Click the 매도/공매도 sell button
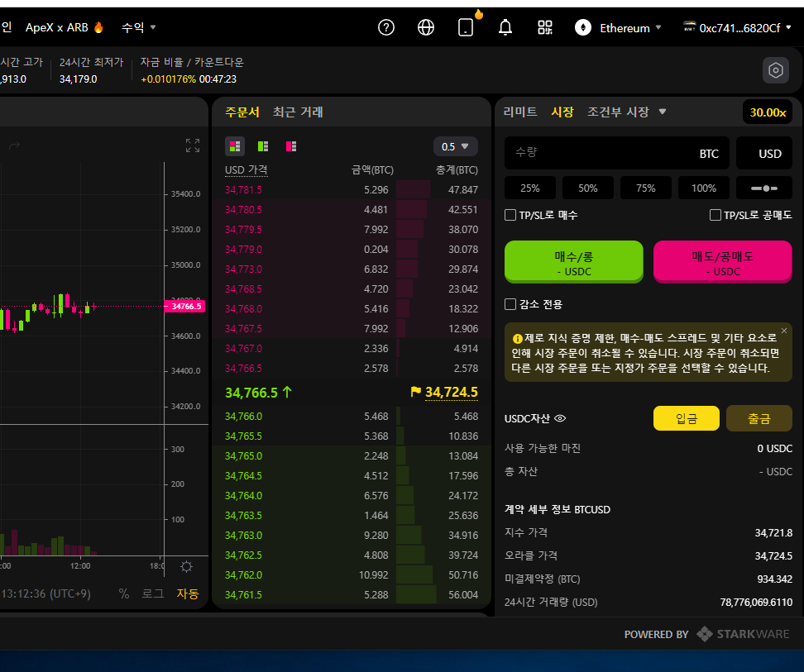The image size is (804, 672). (x=722, y=261)
